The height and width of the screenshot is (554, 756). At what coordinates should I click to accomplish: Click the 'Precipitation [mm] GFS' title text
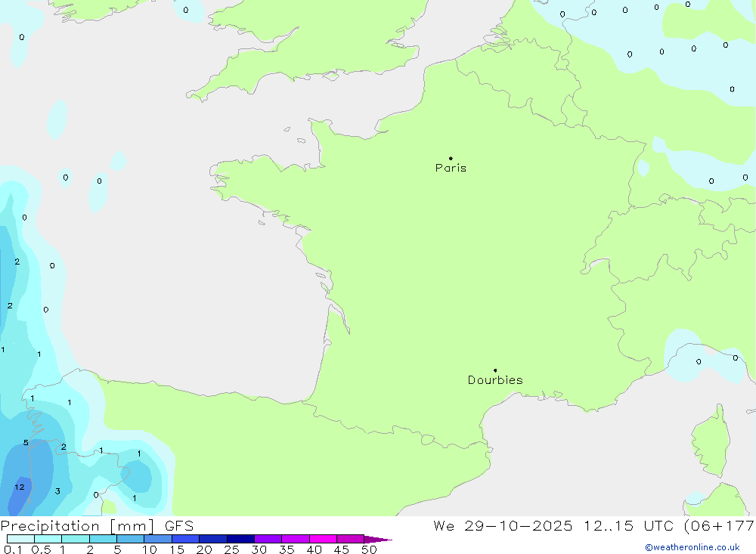coord(97,525)
